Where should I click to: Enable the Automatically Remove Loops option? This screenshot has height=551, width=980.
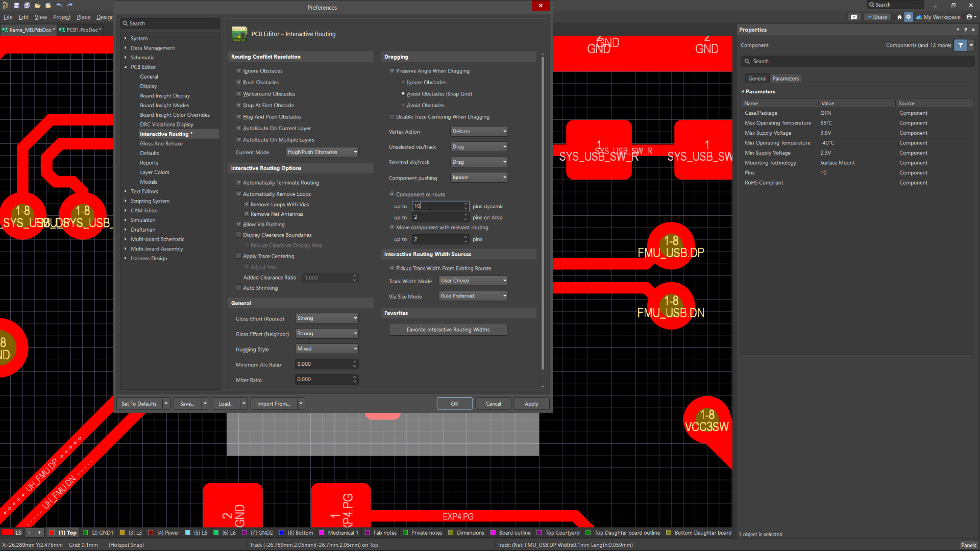(239, 194)
